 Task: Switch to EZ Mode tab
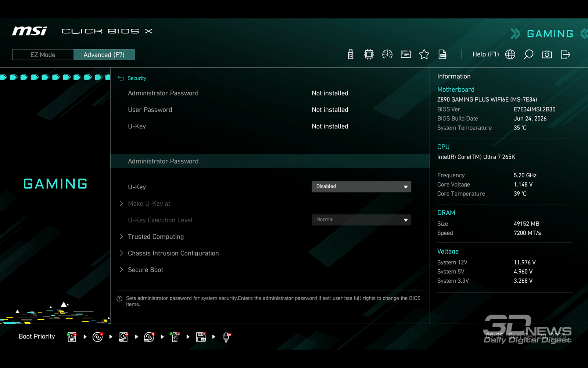tap(43, 55)
